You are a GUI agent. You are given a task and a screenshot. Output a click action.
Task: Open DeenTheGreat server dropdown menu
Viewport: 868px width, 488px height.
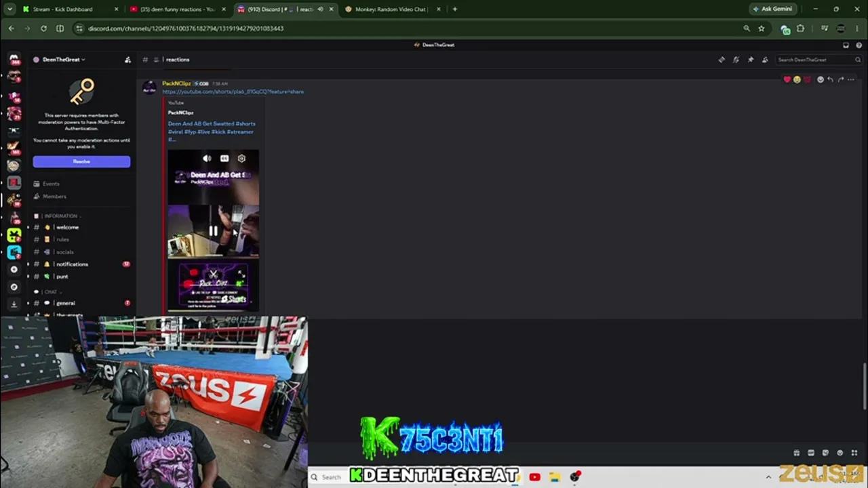63,60
